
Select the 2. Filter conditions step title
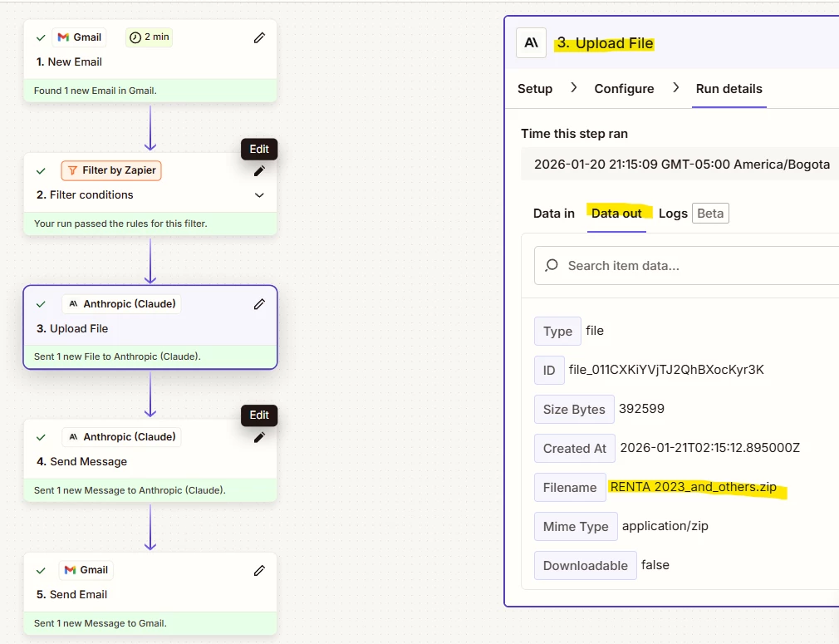[x=85, y=194]
